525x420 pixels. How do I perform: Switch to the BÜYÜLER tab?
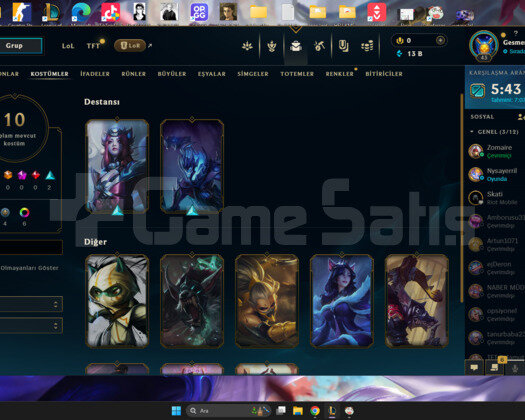pyautogui.click(x=172, y=74)
